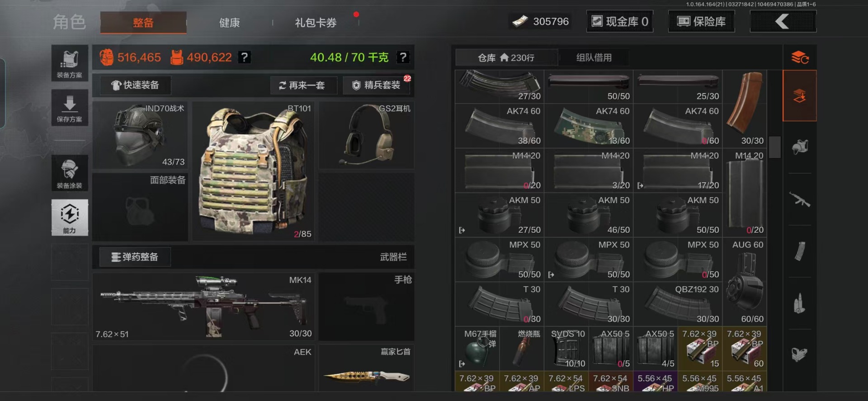Select the 赢家匕首 knife slot
868x401 pixels.
[x=366, y=368]
